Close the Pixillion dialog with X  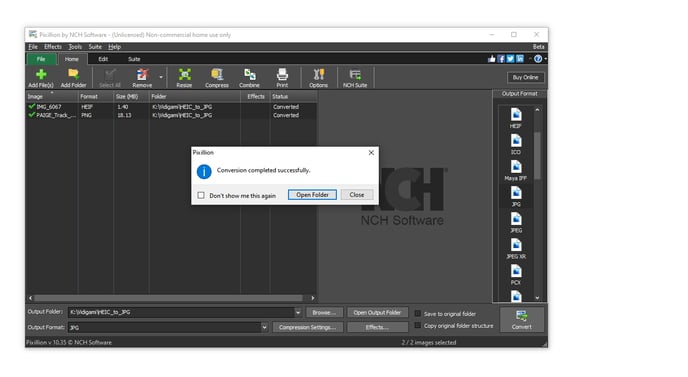pos(371,152)
